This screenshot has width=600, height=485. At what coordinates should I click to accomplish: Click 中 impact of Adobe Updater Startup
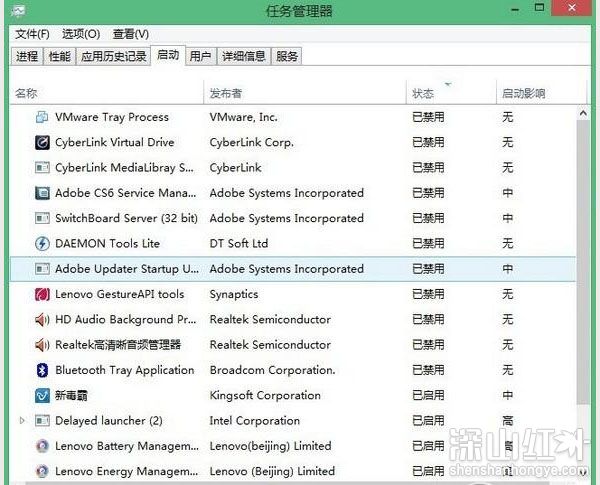(508, 269)
